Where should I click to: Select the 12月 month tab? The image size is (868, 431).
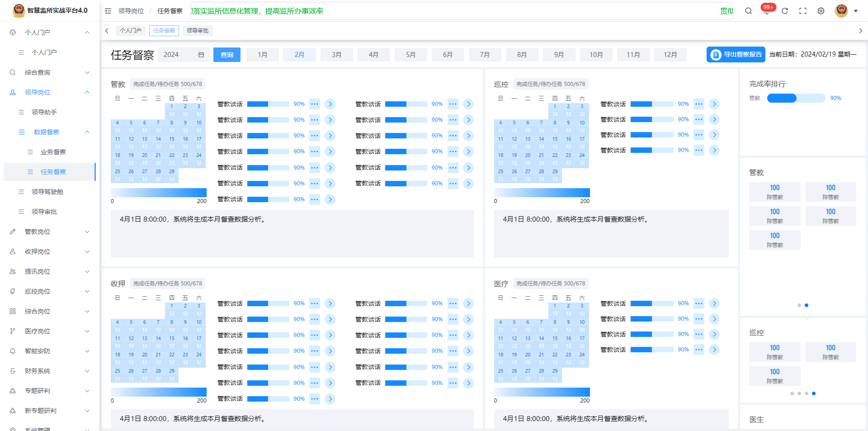tap(670, 55)
